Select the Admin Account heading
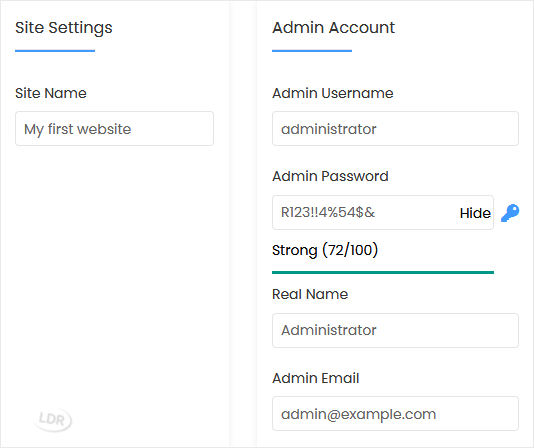The image size is (534, 448). (333, 28)
